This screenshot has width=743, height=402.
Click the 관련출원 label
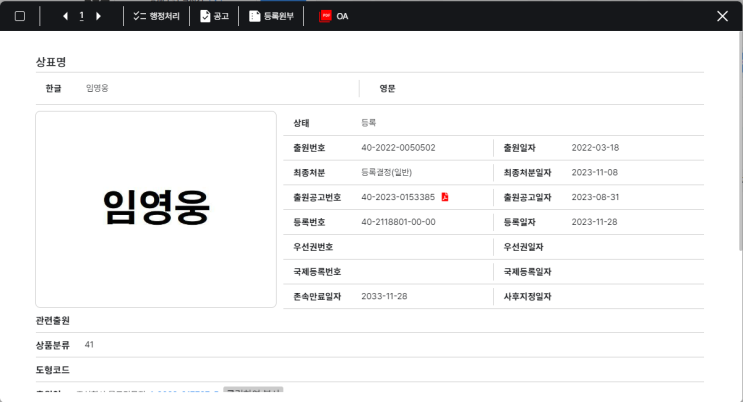tap(53, 320)
